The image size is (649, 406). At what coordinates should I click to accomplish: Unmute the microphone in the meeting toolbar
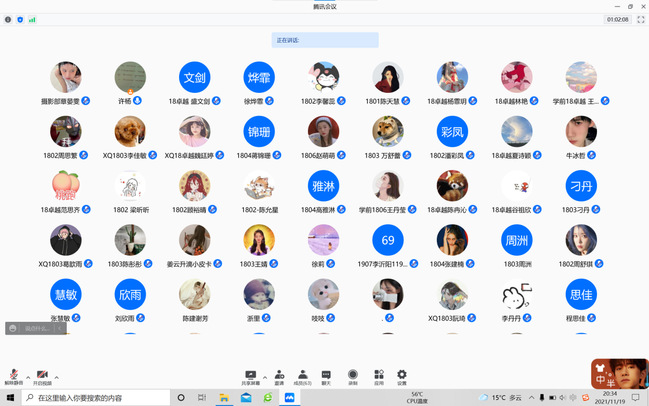pos(14,376)
